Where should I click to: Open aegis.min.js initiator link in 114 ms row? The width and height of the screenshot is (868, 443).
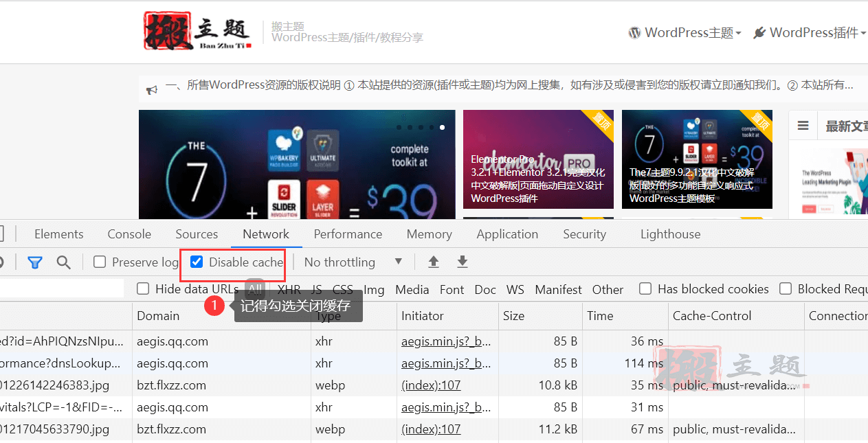(446, 363)
